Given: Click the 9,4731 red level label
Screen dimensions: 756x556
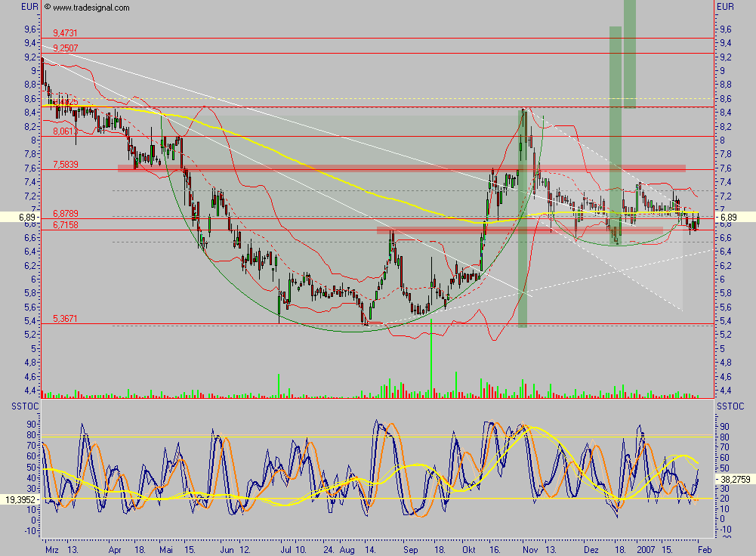Looking at the screenshot, I should (65, 33).
